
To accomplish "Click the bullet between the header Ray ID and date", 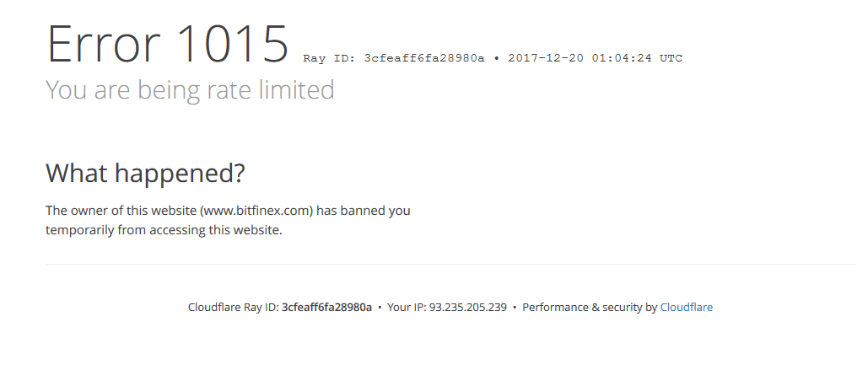I will (497, 58).
